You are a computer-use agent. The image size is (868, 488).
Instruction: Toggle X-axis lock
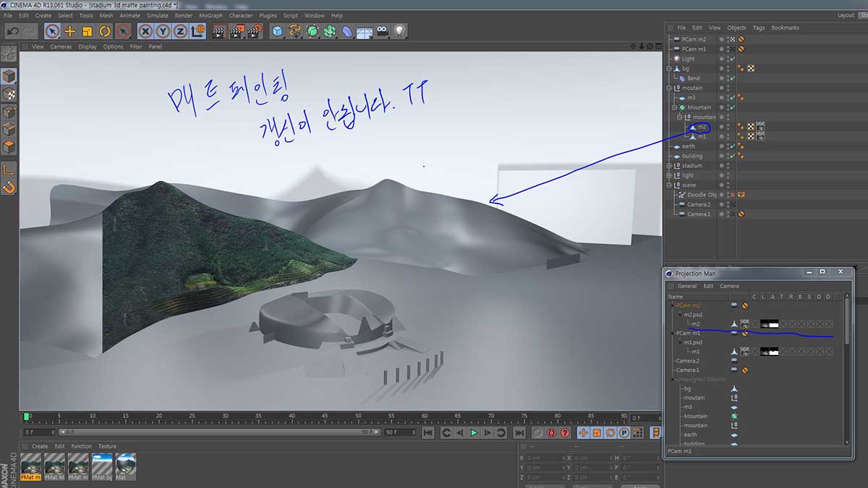tap(145, 31)
